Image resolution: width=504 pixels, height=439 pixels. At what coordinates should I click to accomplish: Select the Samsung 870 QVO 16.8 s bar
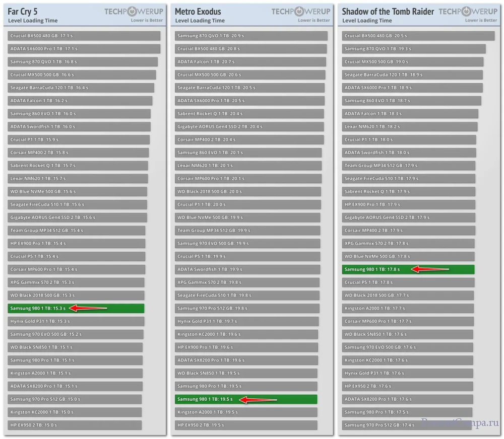[x=83, y=61]
